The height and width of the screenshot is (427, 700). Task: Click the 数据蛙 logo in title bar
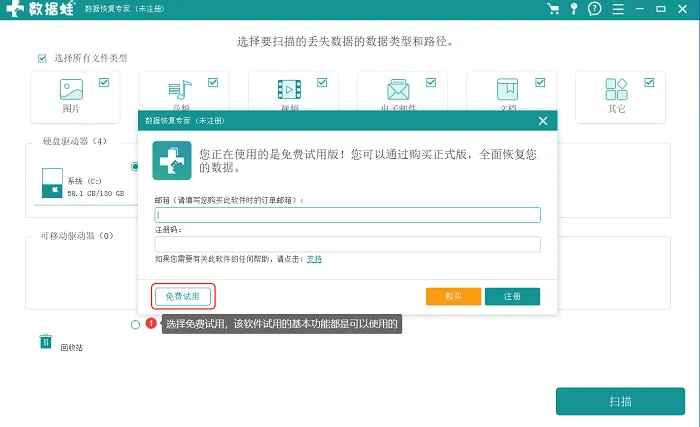tap(40, 9)
